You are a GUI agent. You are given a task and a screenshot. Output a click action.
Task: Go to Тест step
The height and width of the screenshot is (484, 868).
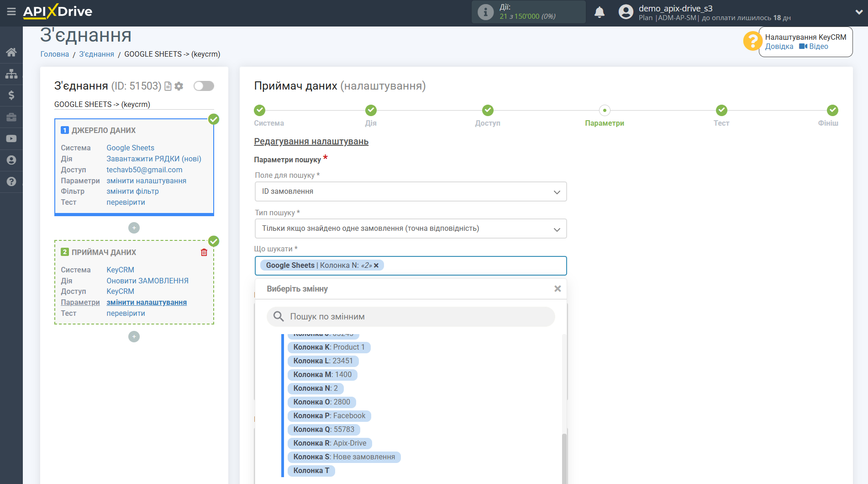(x=721, y=110)
